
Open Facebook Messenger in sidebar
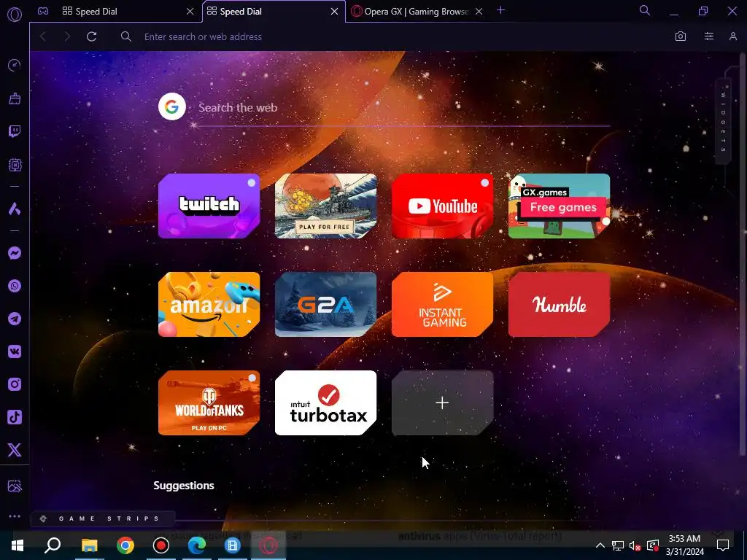[x=15, y=253]
